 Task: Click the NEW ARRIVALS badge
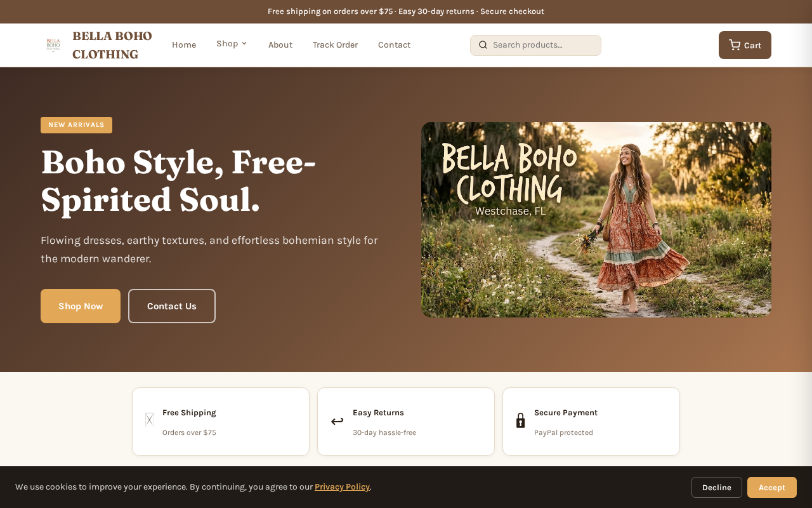tap(76, 125)
